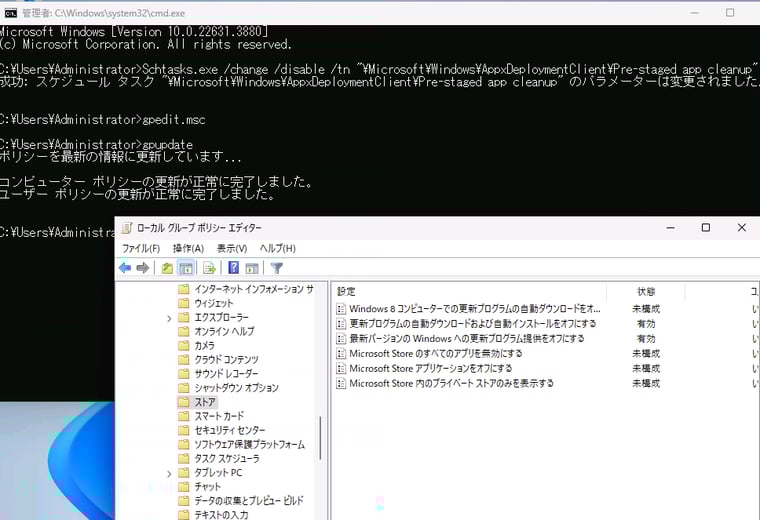Select policy 更新プログラムの自動ダウンロードおよび自動インストールをオフにする

tap(473, 324)
